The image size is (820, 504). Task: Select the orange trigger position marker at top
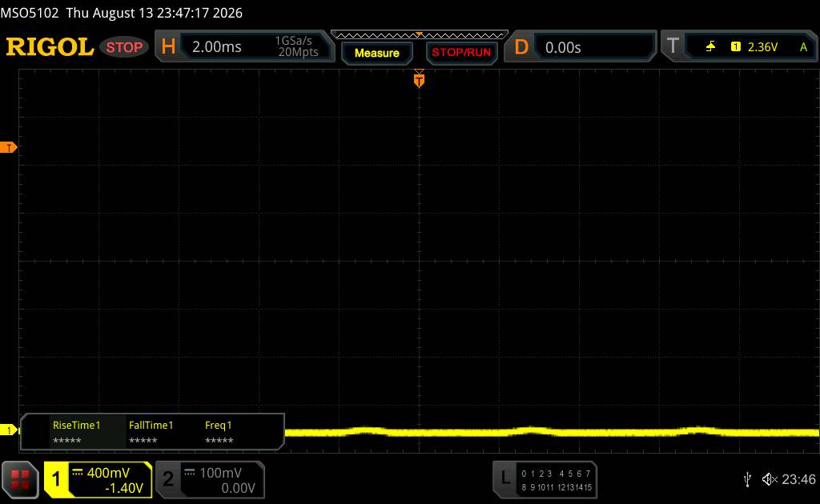click(419, 80)
